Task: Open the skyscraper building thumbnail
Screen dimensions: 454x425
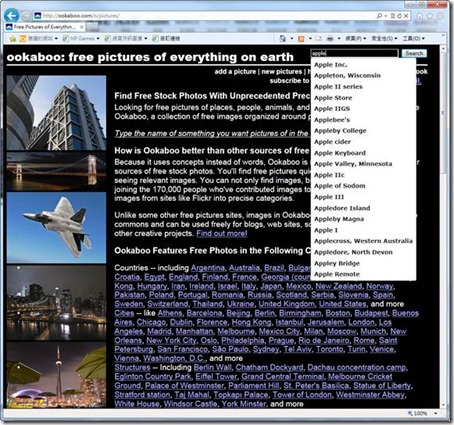Action: 56,113
